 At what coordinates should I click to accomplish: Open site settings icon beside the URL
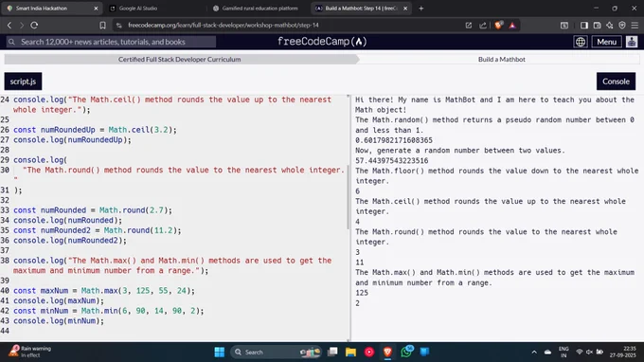[x=119, y=25]
